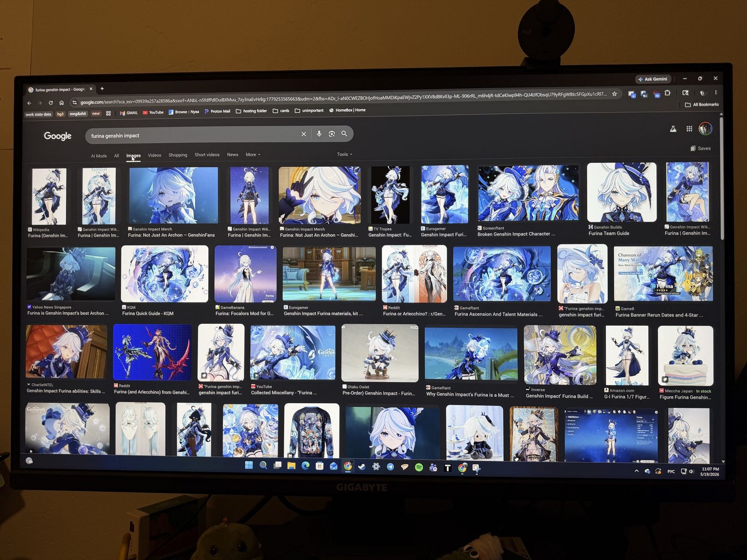This screenshot has width=747, height=560.
Task: Open the Amazon.com G-I Furina 1/7 Figure image
Action: (627, 355)
